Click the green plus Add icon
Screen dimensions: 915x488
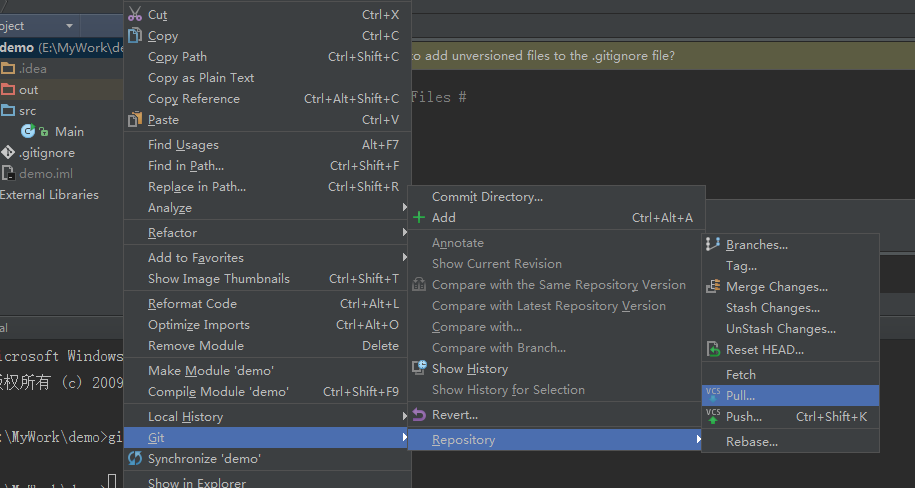[419, 217]
